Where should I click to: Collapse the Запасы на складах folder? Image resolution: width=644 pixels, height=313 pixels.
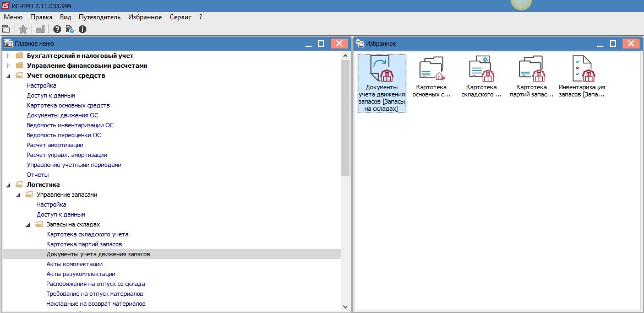[28, 225]
